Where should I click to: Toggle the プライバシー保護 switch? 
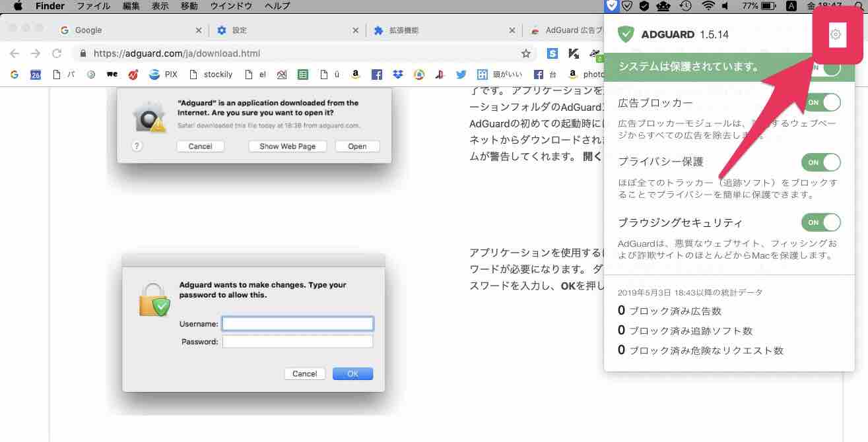coord(821,162)
